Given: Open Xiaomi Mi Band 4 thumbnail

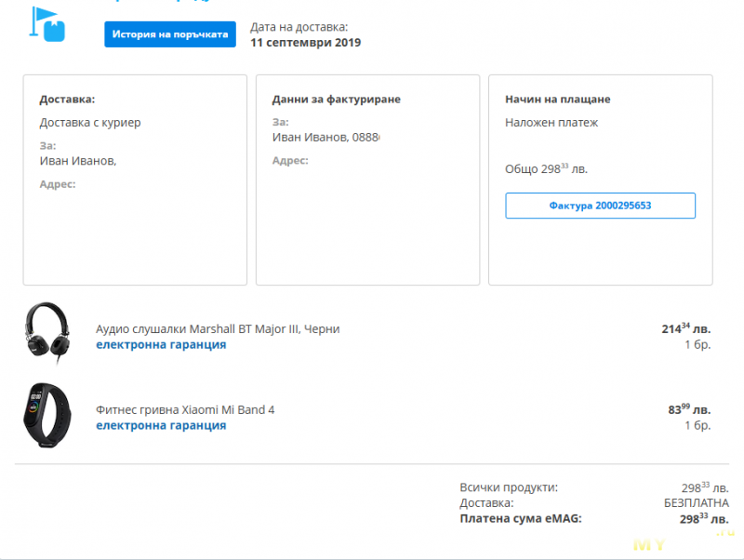Looking at the screenshot, I should pos(47,415).
